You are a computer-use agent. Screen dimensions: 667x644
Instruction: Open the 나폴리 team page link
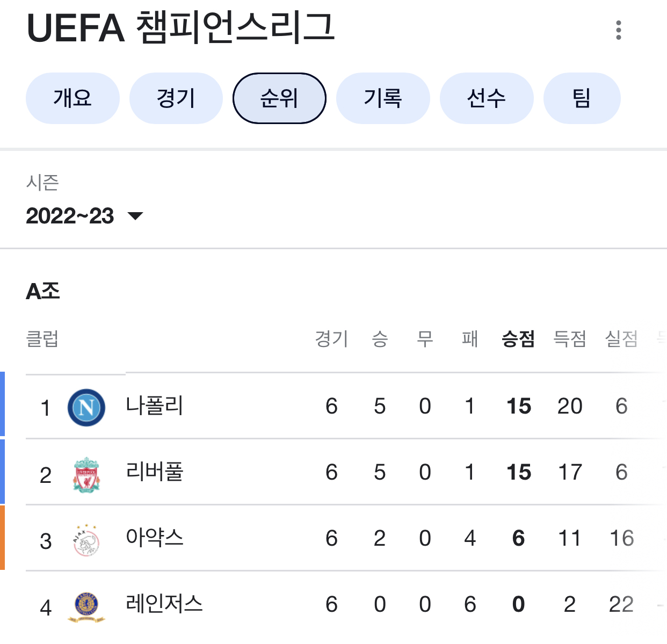(x=155, y=407)
